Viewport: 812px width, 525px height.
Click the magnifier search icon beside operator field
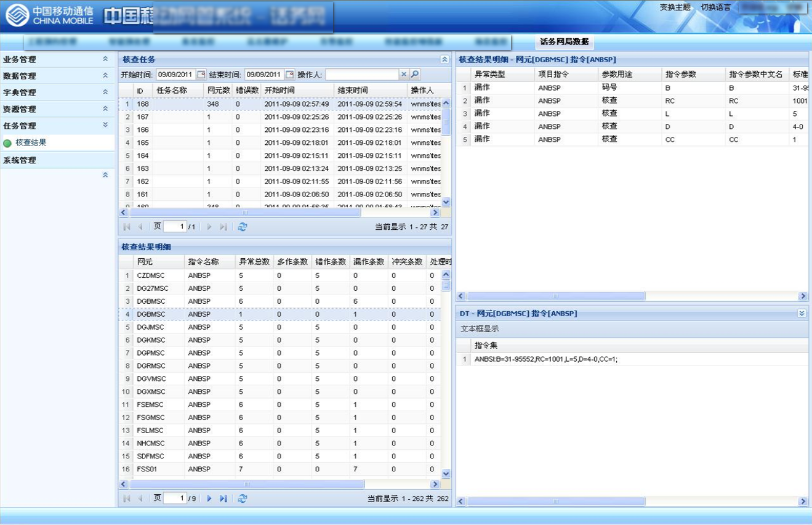(x=415, y=75)
